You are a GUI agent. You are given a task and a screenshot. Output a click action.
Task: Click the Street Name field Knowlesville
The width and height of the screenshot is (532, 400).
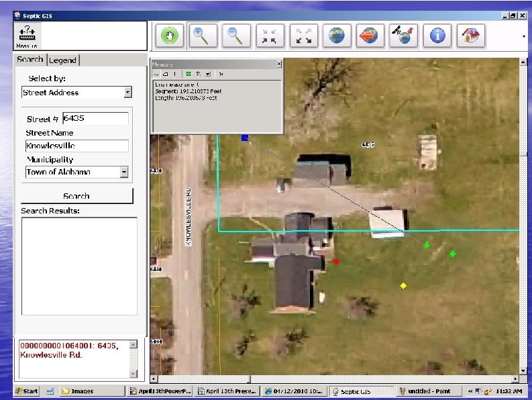77,146
